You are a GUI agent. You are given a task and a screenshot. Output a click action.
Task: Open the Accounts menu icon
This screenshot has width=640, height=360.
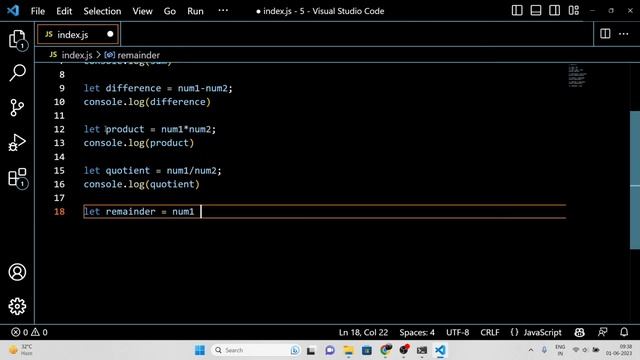click(x=17, y=272)
